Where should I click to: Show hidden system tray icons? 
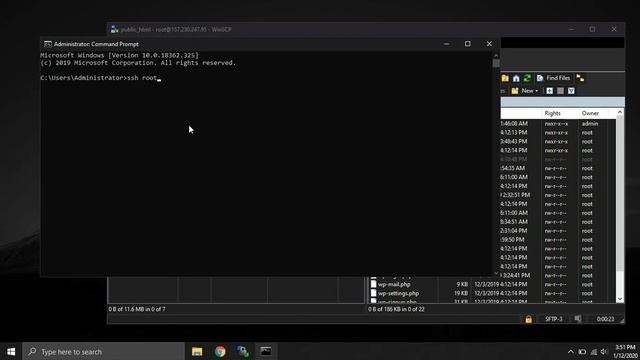(x=571, y=352)
